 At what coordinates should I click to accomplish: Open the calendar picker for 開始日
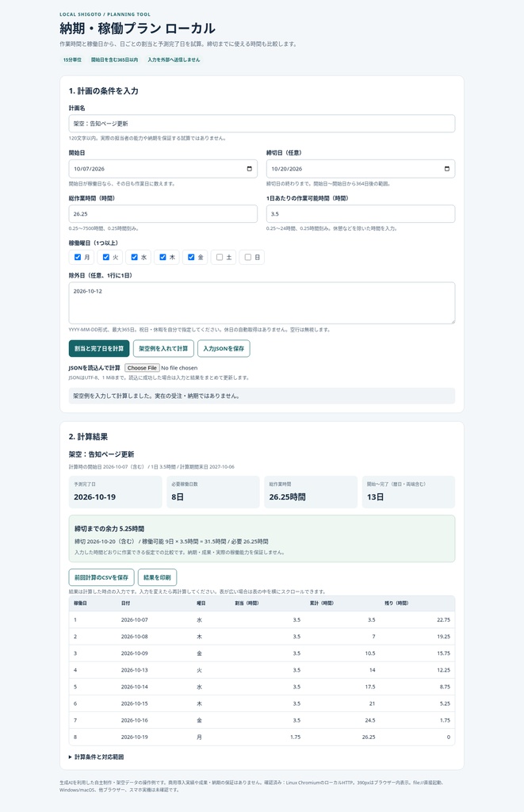click(249, 169)
